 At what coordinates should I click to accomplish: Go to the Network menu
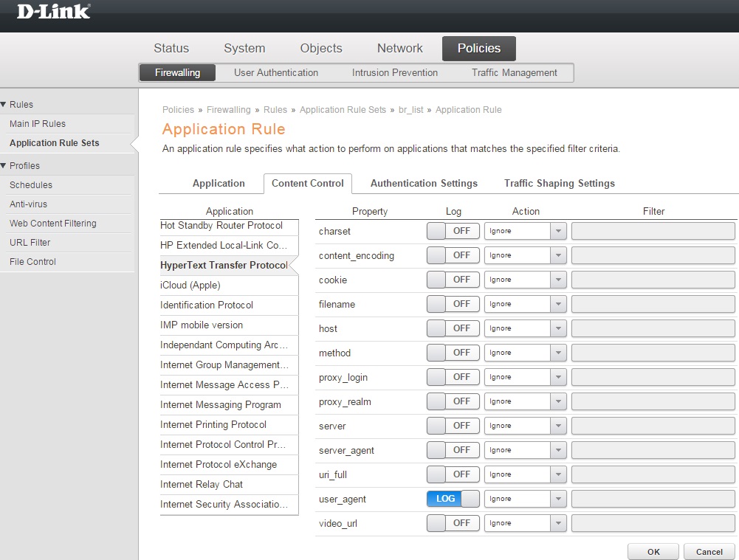pos(399,49)
